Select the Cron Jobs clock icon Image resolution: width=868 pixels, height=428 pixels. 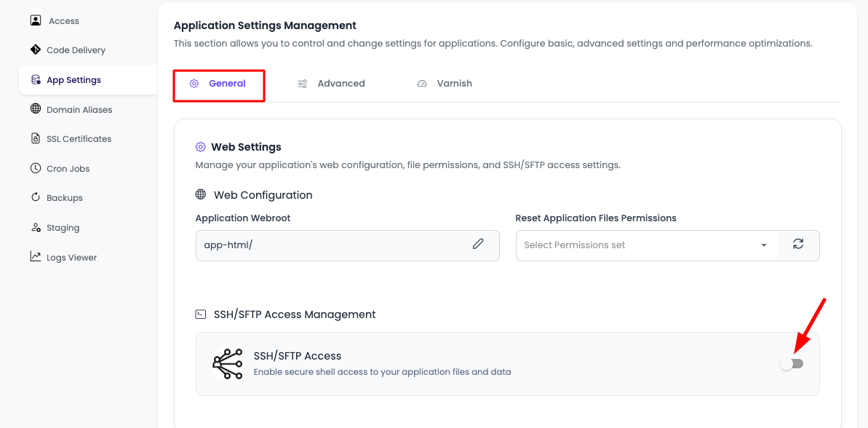pyautogui.click(x=35, y=168)
